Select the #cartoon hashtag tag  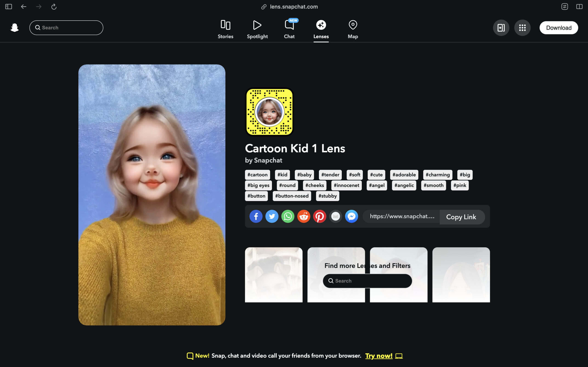(257, 174)
